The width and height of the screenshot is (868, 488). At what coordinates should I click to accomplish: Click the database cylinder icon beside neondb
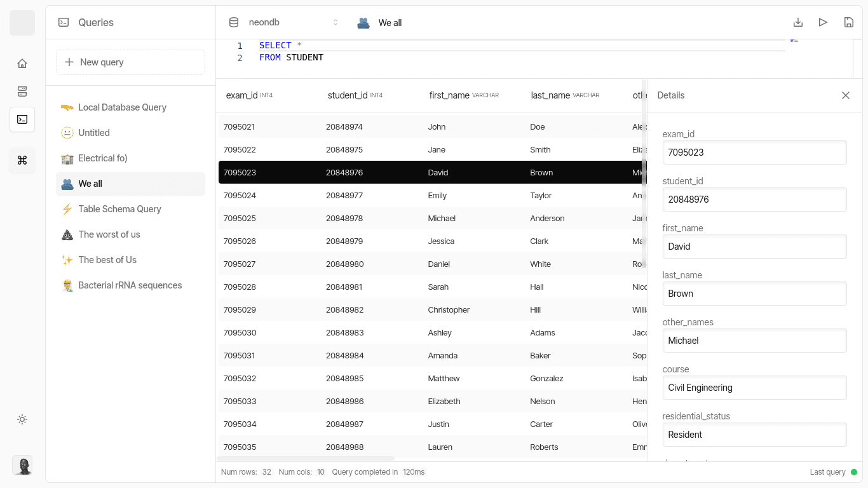[234, 22]
